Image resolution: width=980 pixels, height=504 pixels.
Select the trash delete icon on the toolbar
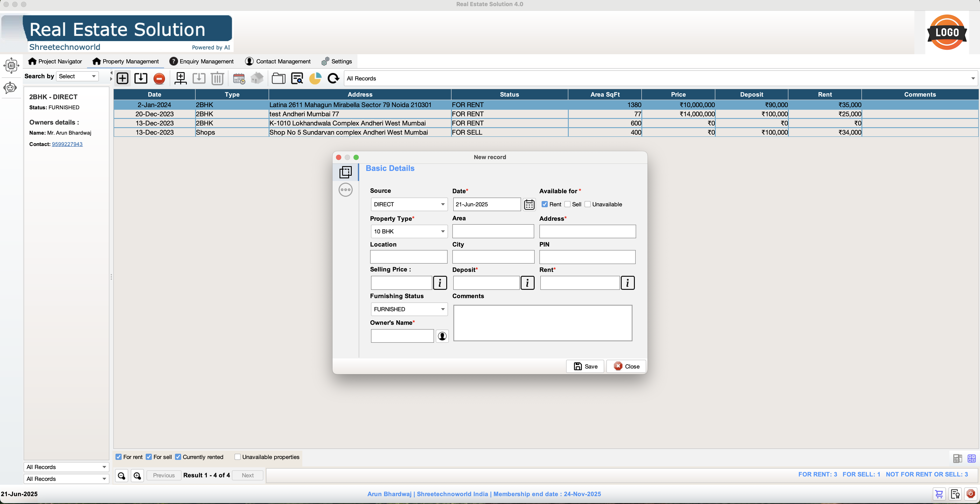click(x=217, y=78)
